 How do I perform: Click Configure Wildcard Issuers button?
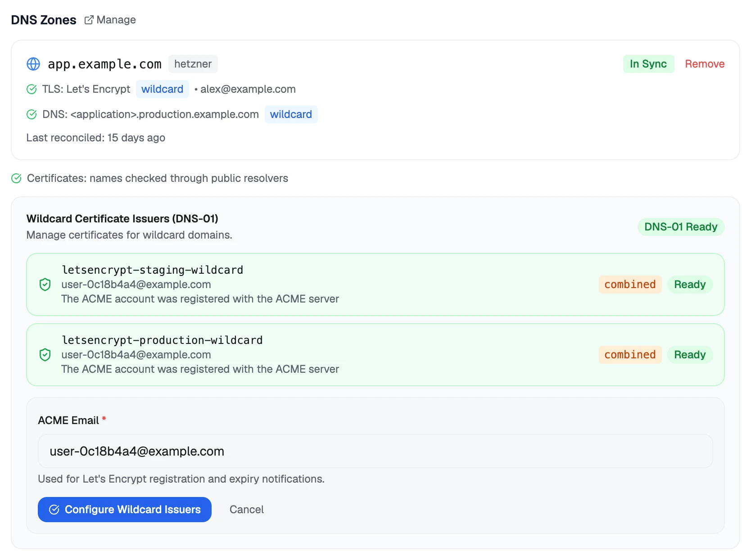pyautogui.click(x=125, y=510)
